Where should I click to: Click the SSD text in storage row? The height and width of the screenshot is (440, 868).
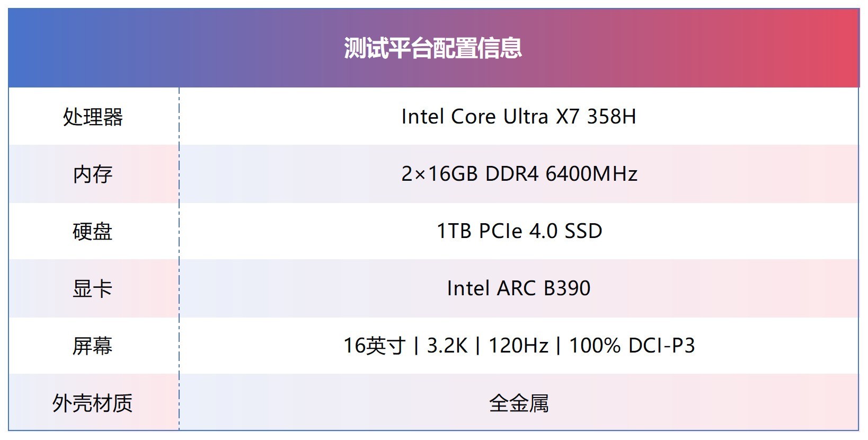pos(583,231)
